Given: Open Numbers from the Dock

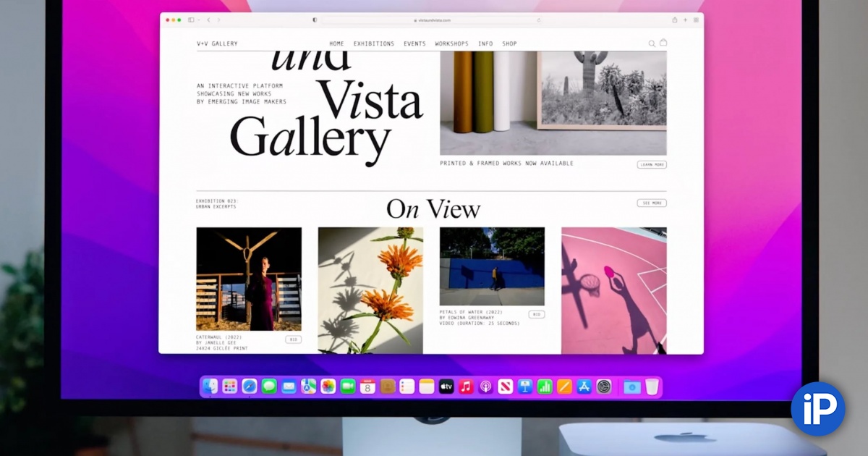Looking at the screenshot, I should [x=545, y=387].
